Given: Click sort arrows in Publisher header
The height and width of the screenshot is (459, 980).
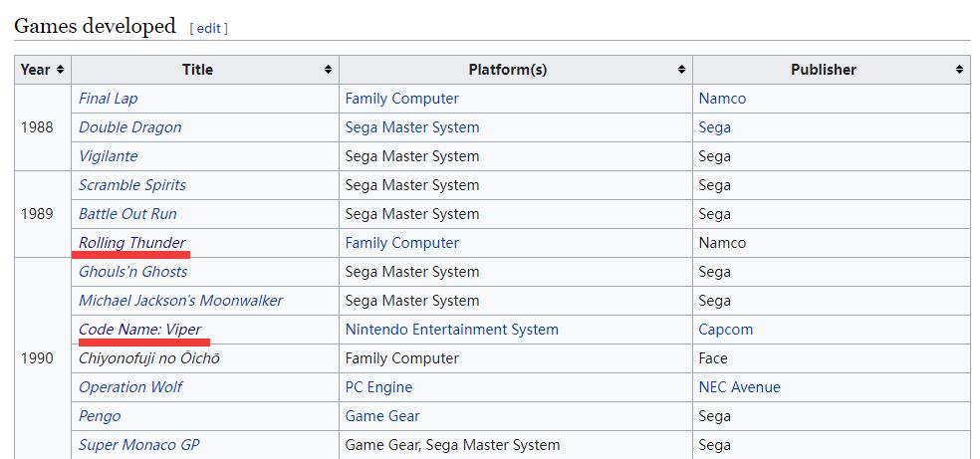Looking at the screenshot, I should (x=959, y=70).
